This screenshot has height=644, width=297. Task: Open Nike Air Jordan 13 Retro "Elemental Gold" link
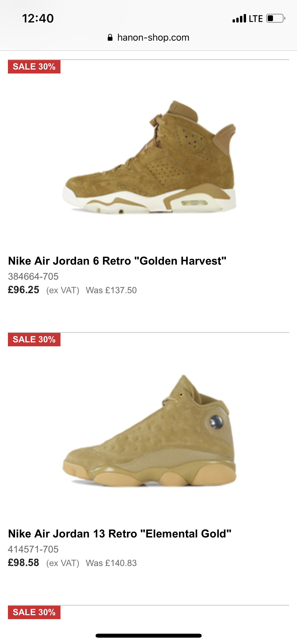(x=120, y=534)
